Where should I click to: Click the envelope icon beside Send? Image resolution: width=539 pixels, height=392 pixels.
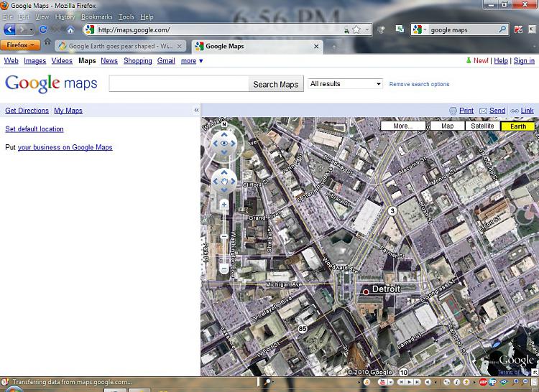pos(483,111)
